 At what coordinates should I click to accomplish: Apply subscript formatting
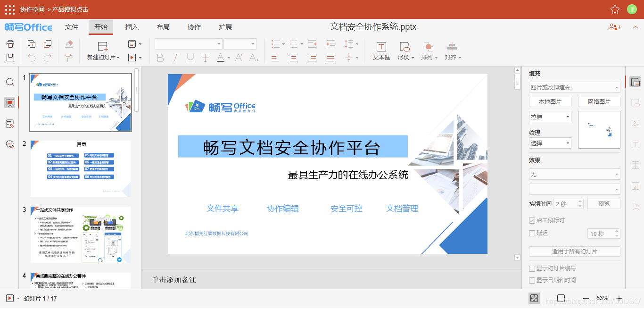(x=254, y=58)
